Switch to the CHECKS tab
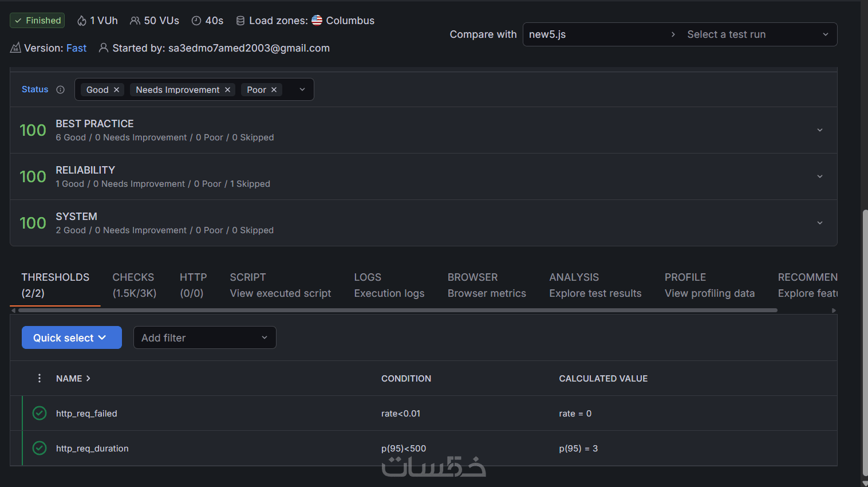The height and width of the screenshot is (487, 868). [135, 285]
